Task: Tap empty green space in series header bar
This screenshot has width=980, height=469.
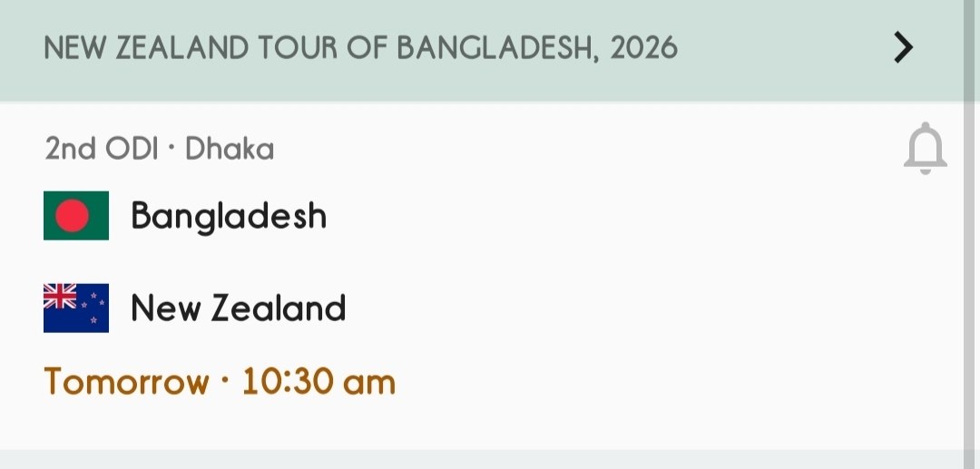Action: 780,48
